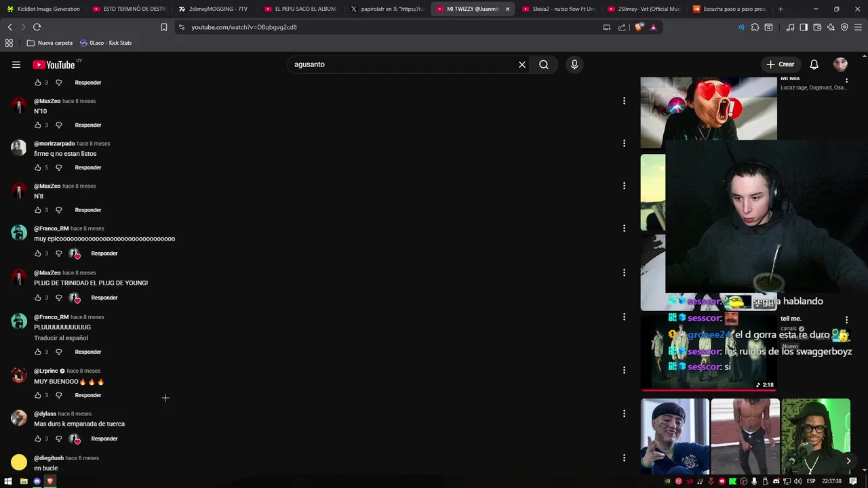
Task: Switch to ESTO TERMINÓ DE DESTR tab
Action: (129, 9)
